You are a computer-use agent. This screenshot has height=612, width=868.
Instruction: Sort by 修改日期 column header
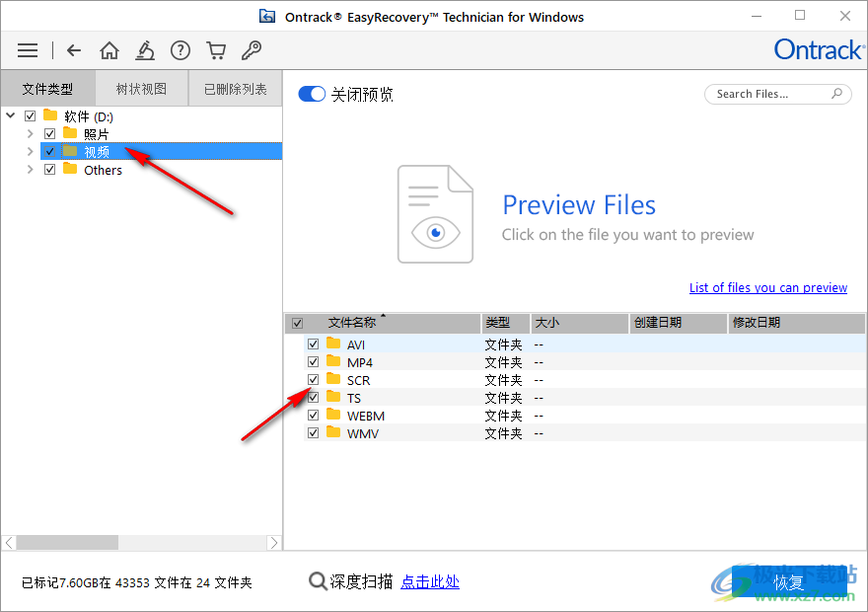796,323
